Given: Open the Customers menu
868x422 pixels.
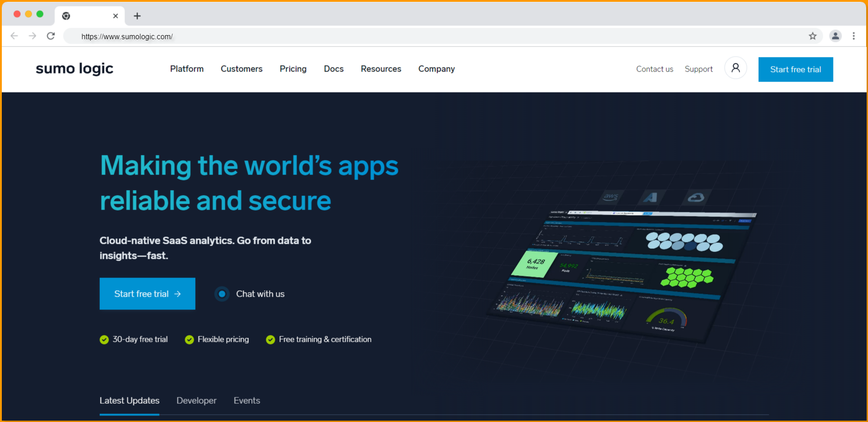Looking at the screenshot, I should pyautogui.click(x=241, y=69).
